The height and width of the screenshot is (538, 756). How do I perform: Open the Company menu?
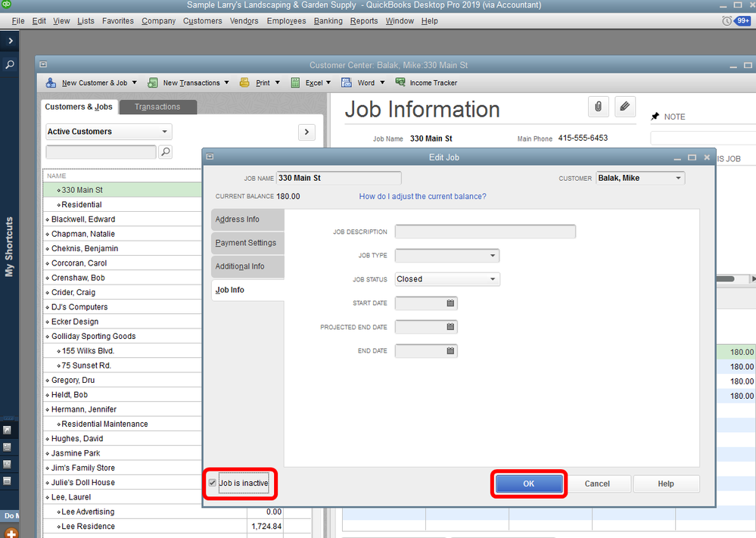click(159, 20)
